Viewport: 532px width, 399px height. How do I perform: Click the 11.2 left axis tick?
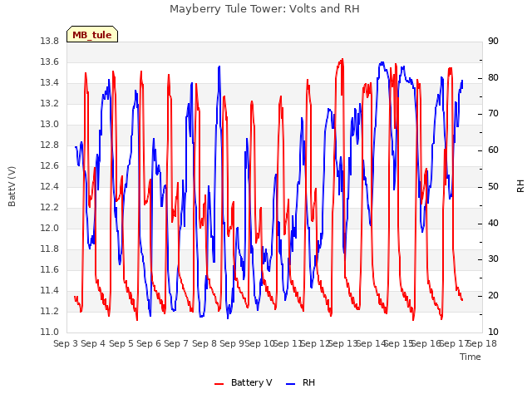(50, 311)
